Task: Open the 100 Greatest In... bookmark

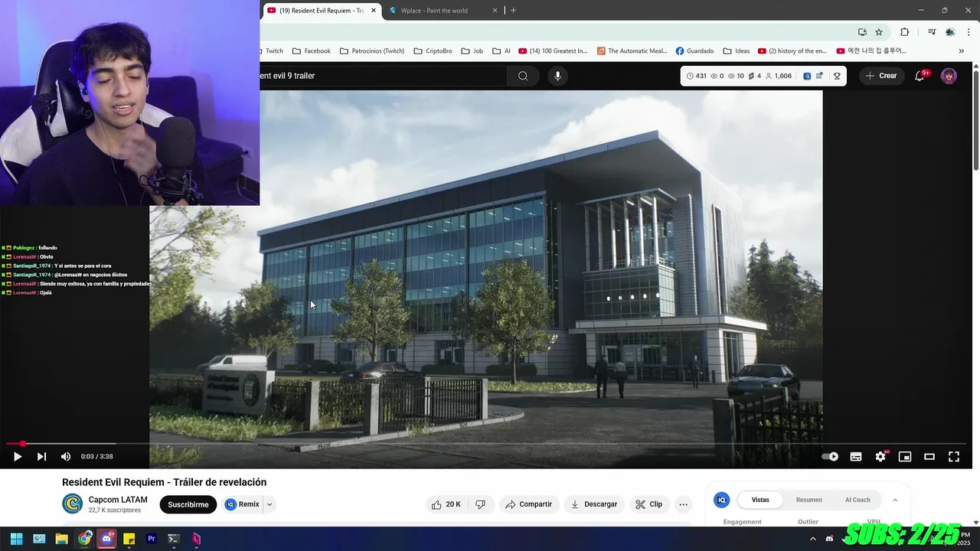Action: click(553, 51)
